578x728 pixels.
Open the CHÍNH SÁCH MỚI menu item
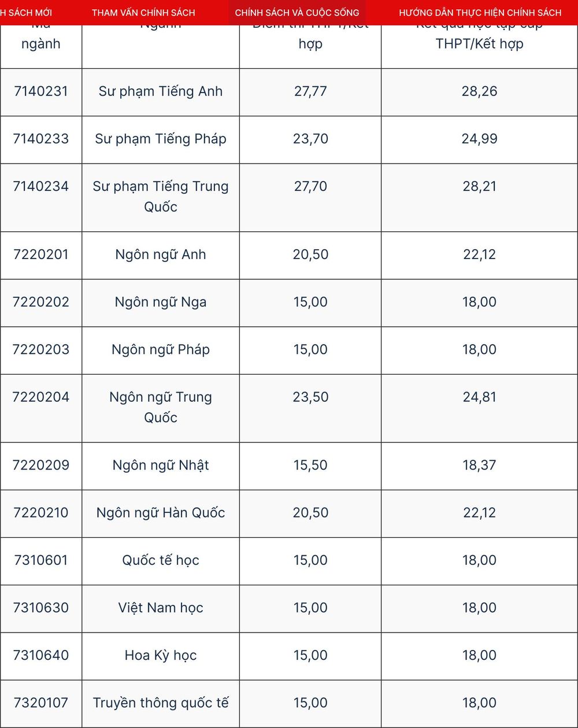pos(26,12)
